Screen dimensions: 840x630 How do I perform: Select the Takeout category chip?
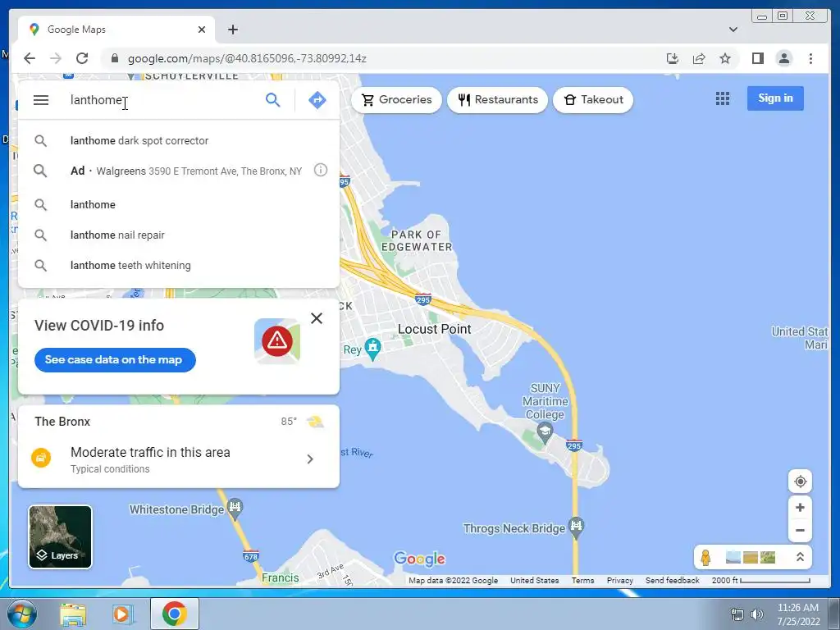click(x=593, y=99)
